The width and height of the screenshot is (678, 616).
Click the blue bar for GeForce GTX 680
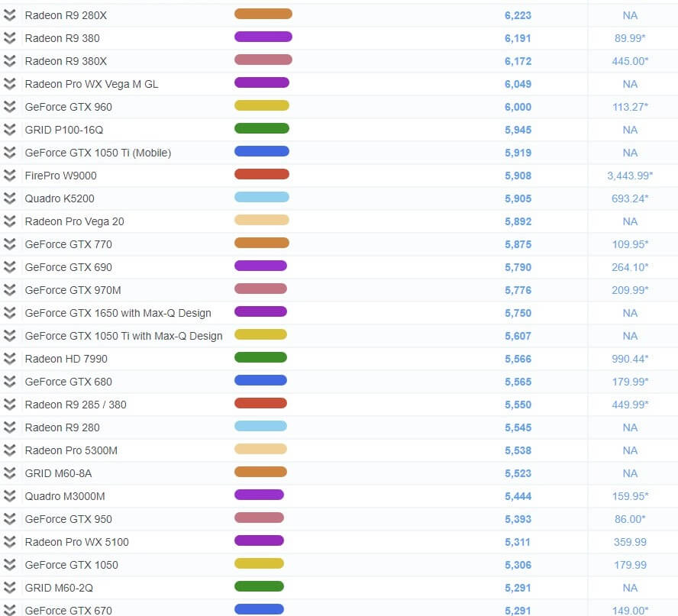coord(260,380)
